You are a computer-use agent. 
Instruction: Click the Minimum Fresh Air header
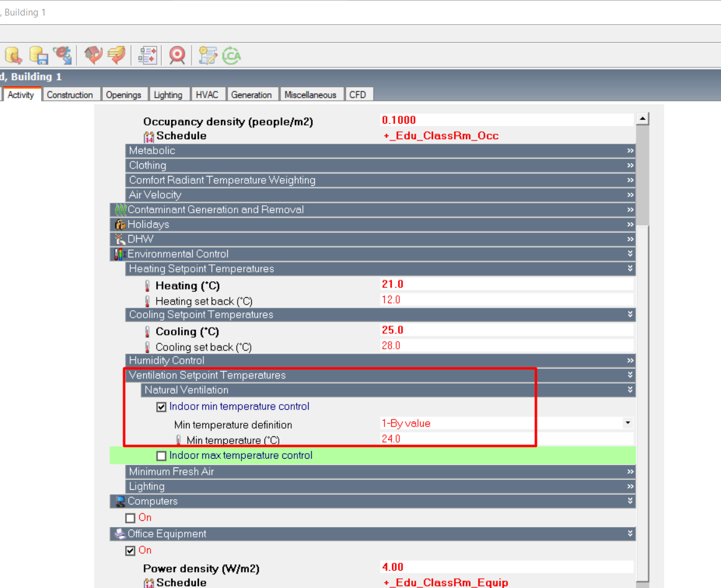(380, 472)
